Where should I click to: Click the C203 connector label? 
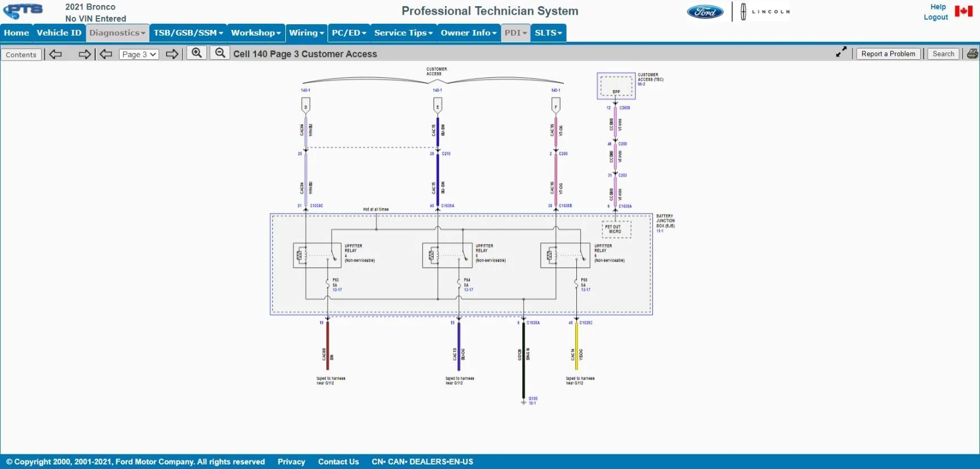click(623, 175)
